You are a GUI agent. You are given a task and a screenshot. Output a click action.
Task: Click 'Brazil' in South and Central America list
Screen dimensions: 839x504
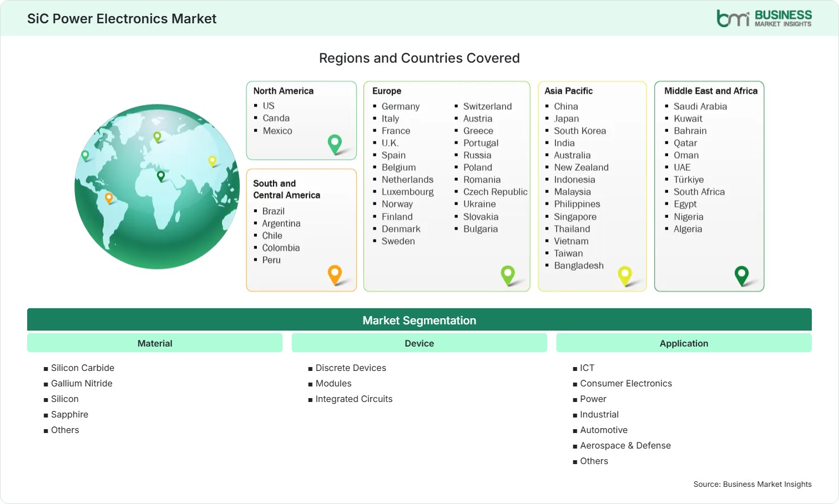point(274,211)
